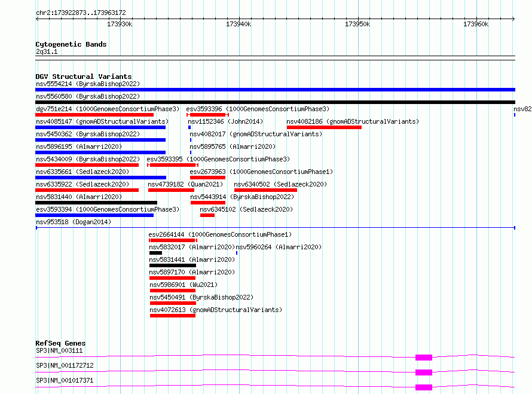Click the 173950k ruler tick label
This screenshot has width=532, height=394.
pos(357,24)
